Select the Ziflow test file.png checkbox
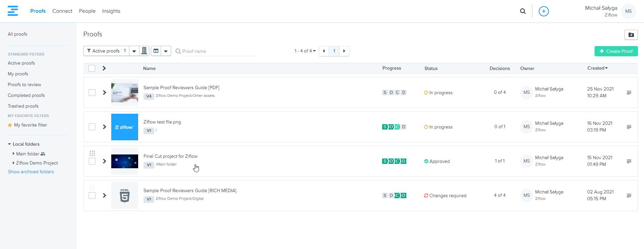The height and width of the screenshot is (249, 644). [92, 127]
